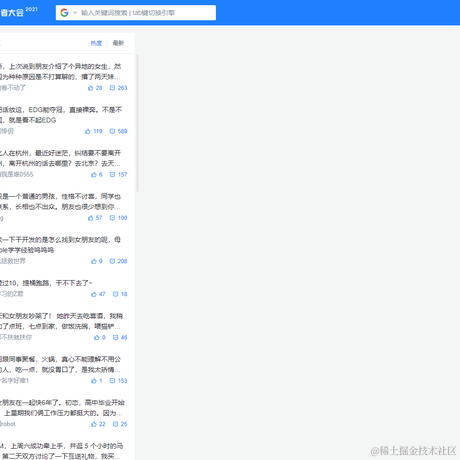
Task: Open the post about 一个普通的男孩
Action: click(x=60, y=201)
